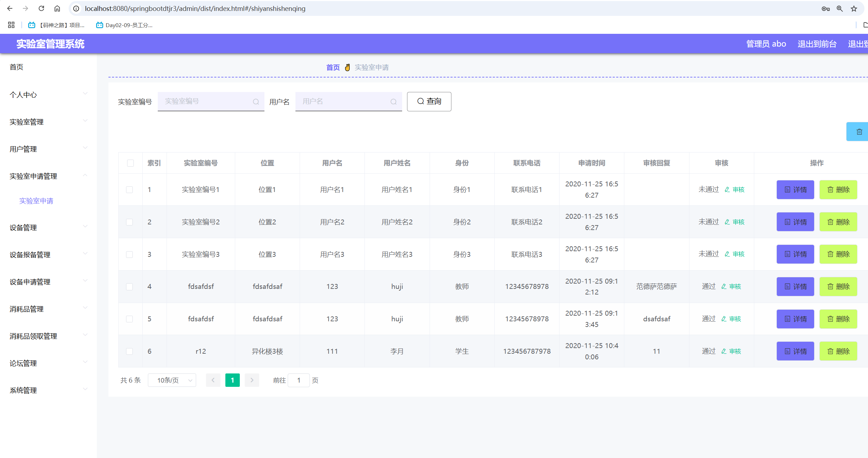
Task: Collapse the 实验室申请管理 sidebar menu
Action: tap(48, 176)
